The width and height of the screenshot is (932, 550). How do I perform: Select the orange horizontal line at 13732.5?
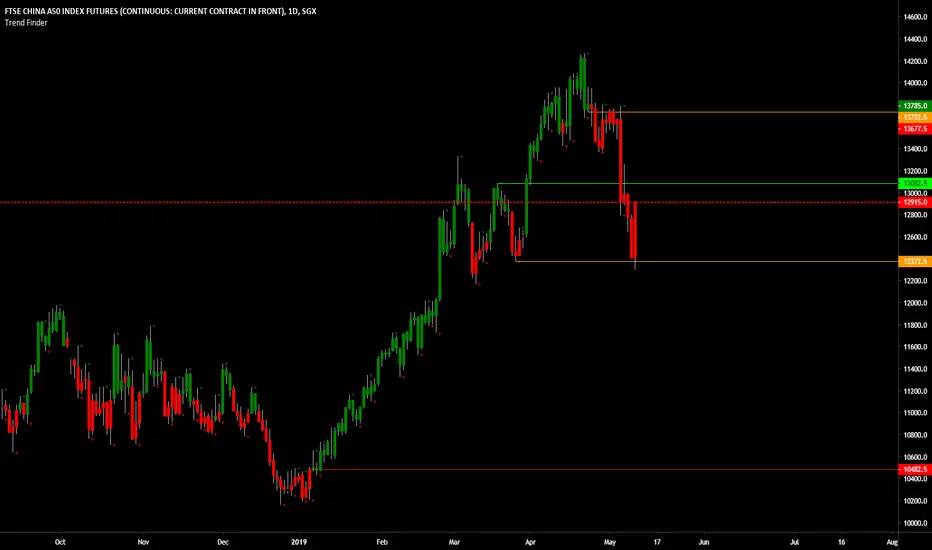(x=743, y=112)
